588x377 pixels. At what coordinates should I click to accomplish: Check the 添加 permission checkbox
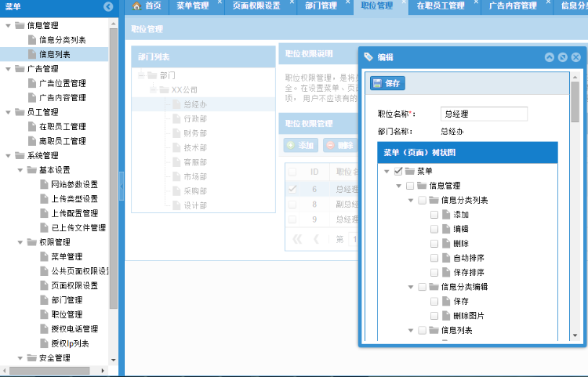434,215
